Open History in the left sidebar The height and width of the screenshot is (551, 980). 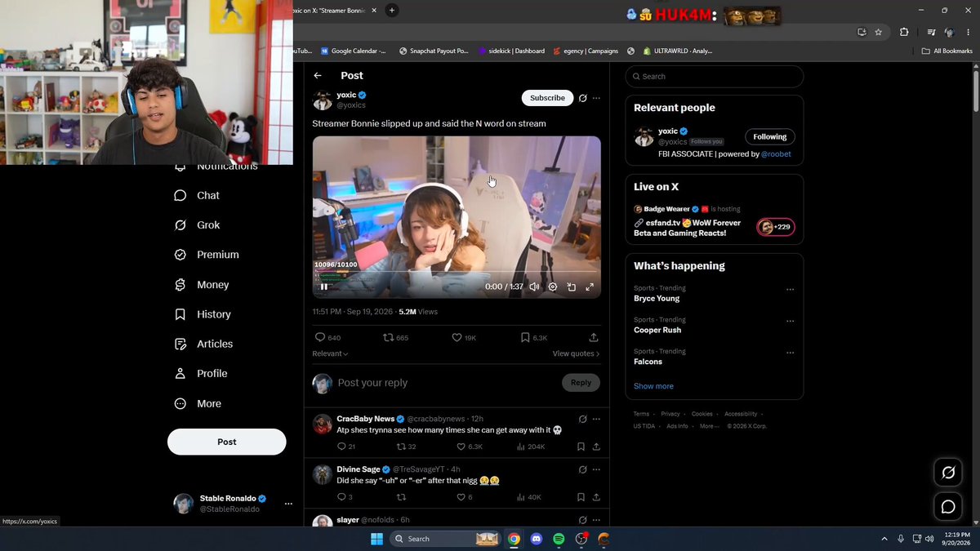coord(203,314)
